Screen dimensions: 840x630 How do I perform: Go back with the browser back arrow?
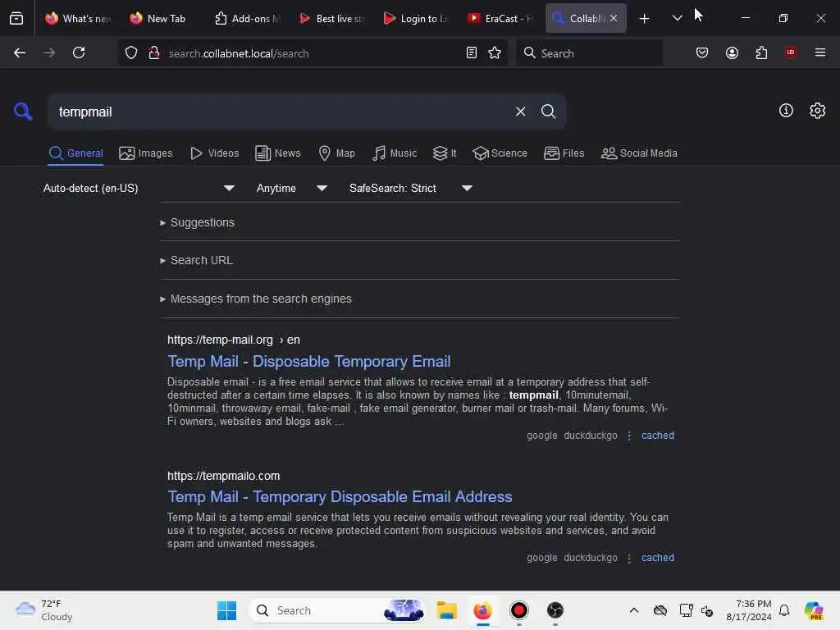[20, 52]
